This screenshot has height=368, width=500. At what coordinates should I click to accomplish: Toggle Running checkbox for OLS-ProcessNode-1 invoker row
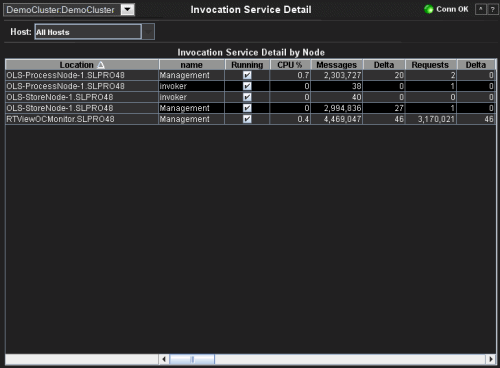point(247,86)
